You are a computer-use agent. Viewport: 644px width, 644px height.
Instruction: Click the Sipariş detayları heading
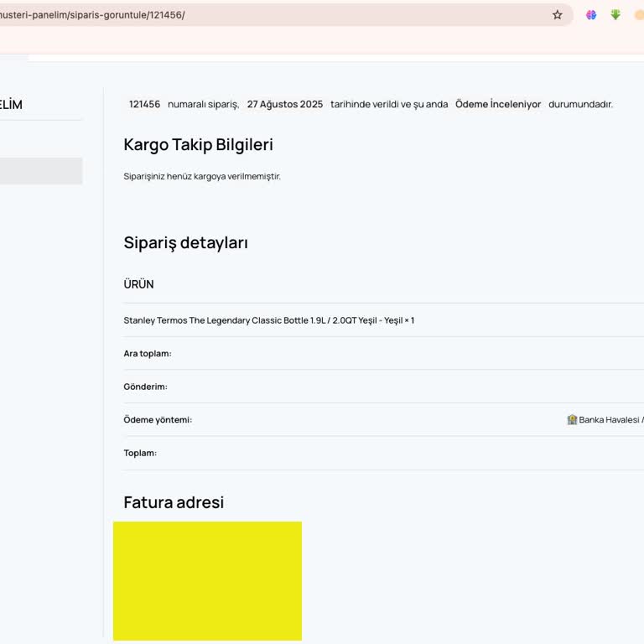[x=185, y=242]
